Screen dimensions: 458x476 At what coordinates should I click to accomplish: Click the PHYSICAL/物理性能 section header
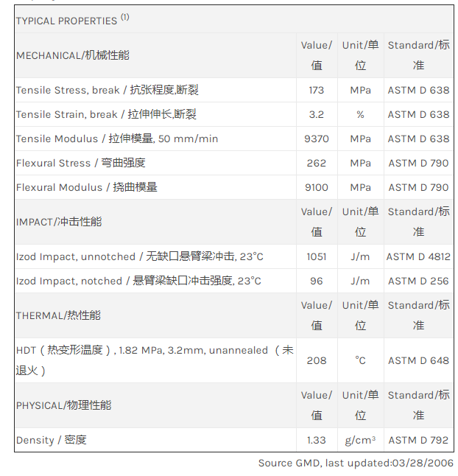click(x=63, y=405)
